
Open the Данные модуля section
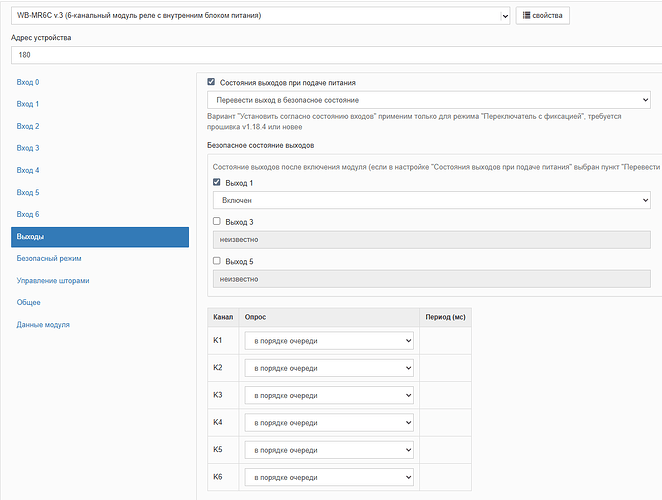[43, 325]
